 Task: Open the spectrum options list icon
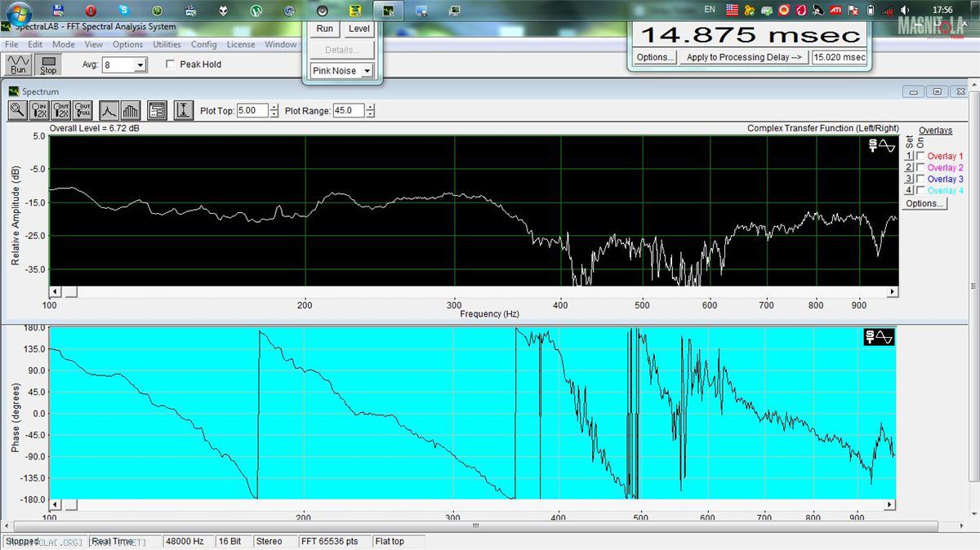pos(158,110)
